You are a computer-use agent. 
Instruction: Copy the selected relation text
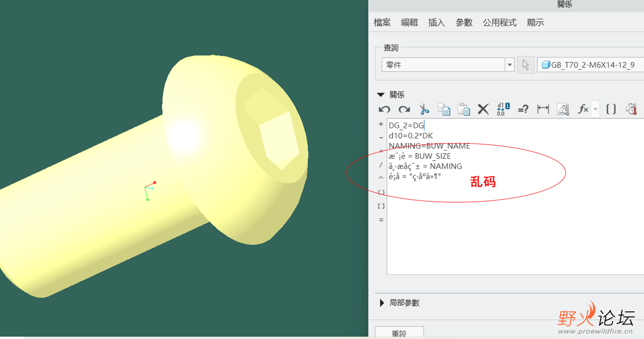coord(444,109)
